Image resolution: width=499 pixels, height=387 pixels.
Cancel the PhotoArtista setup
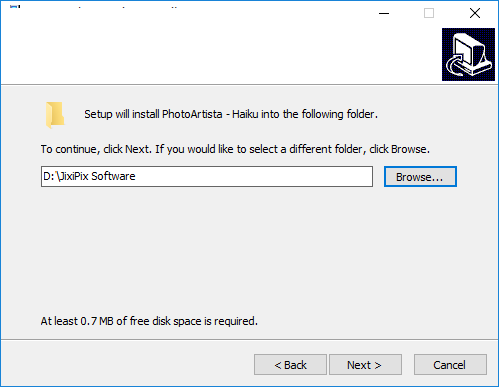[450, 365]
